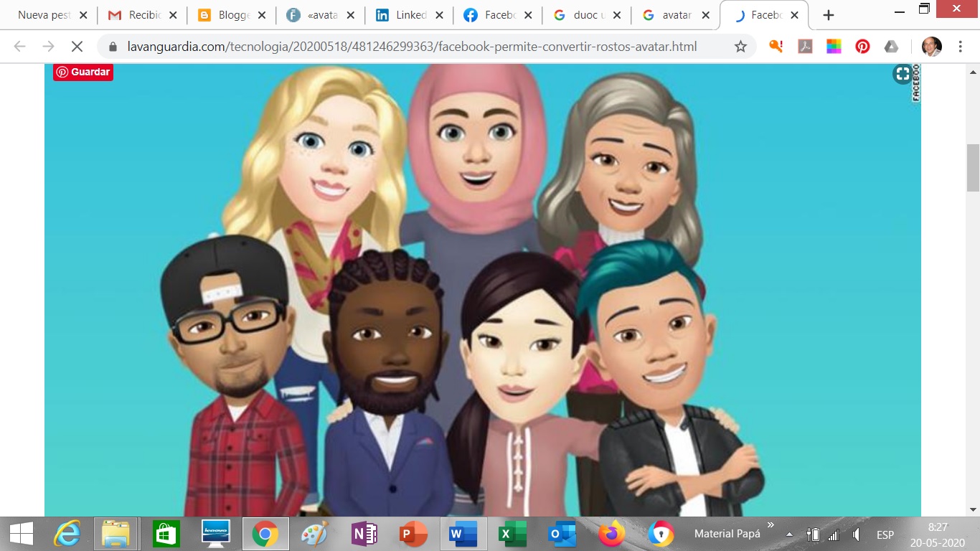This screenshot has width=980, height=551.
Task: Expand the Material Papá toolbar chevron
Action: pyautogui.click(x=771, y=525)
